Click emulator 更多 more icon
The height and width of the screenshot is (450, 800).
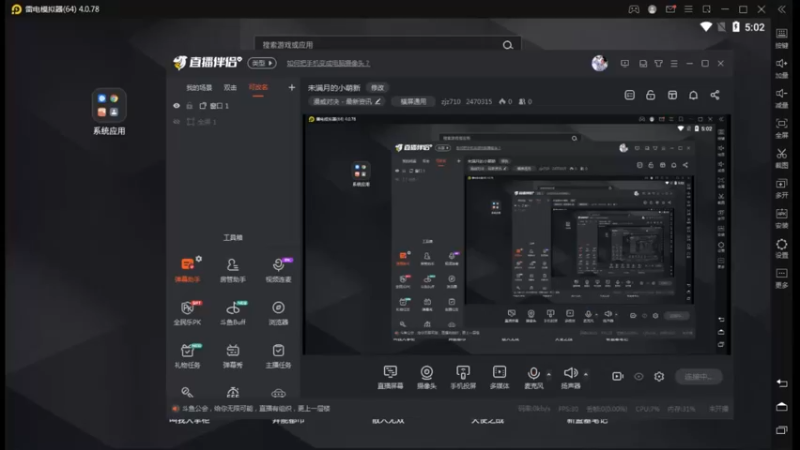782,274
